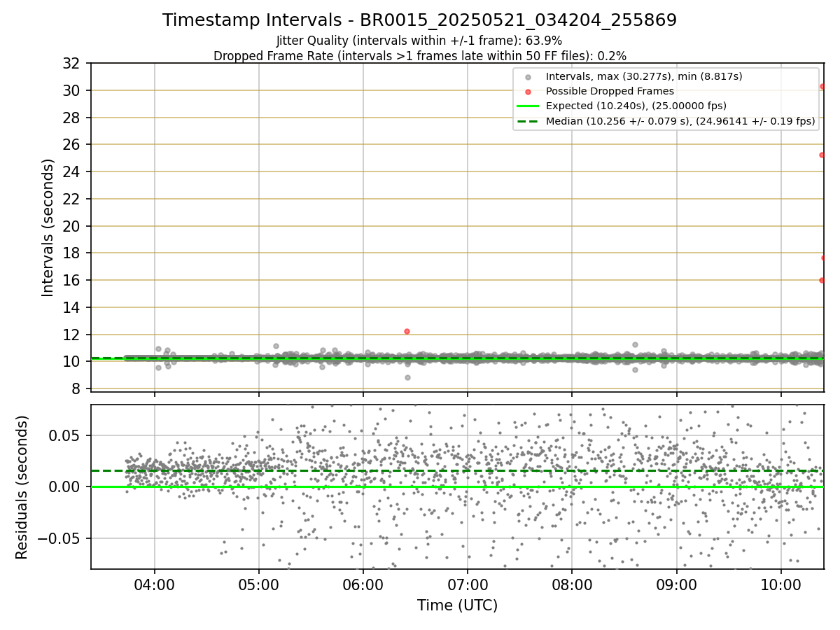This screenshot has width=840, height=630.
Task: Click the dashed median line in residuals plot
Action: coord(458,470)
